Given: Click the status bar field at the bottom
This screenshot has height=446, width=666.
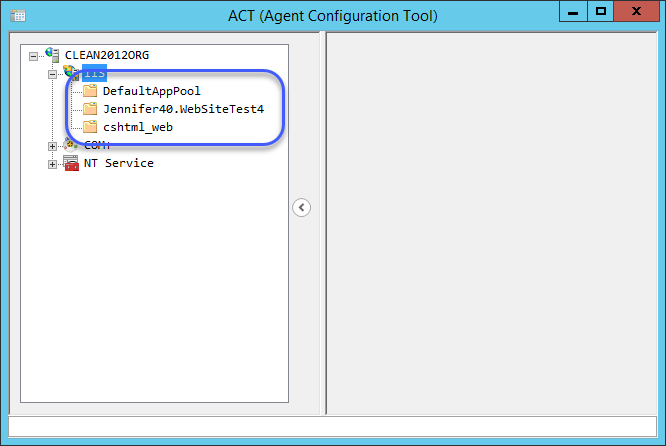Looking at the screenshot, I should pyautogui.click(x=333, y=426).
